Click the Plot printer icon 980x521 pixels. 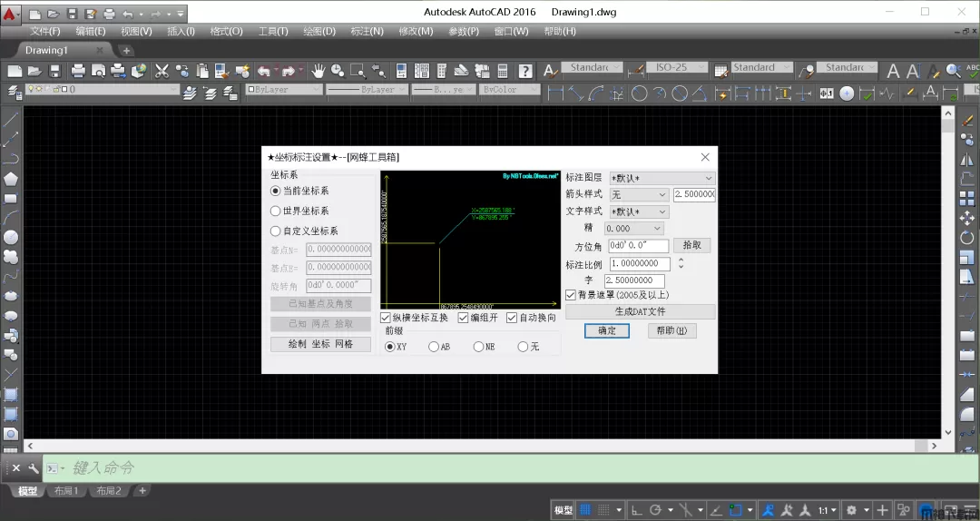(x=78, y=71)
